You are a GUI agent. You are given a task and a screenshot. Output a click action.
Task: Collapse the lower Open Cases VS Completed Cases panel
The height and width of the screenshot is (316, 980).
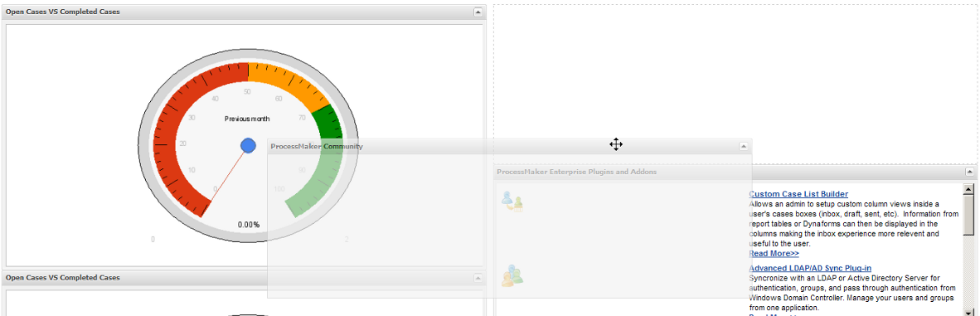pyautogui.click(x=478, y=277)
